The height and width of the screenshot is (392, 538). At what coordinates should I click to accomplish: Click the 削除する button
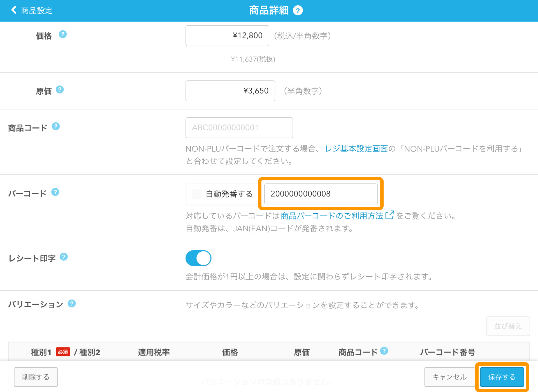[36, 377]
